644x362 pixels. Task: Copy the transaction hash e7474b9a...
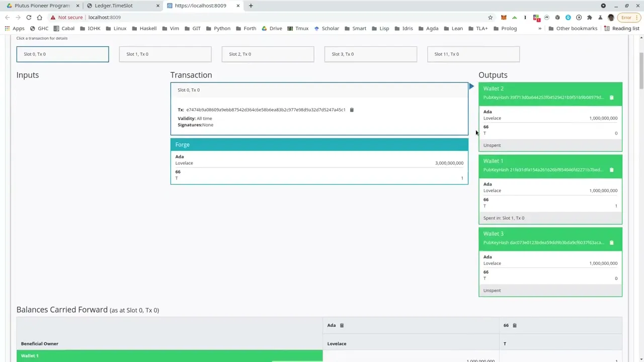tap(351, 110)
